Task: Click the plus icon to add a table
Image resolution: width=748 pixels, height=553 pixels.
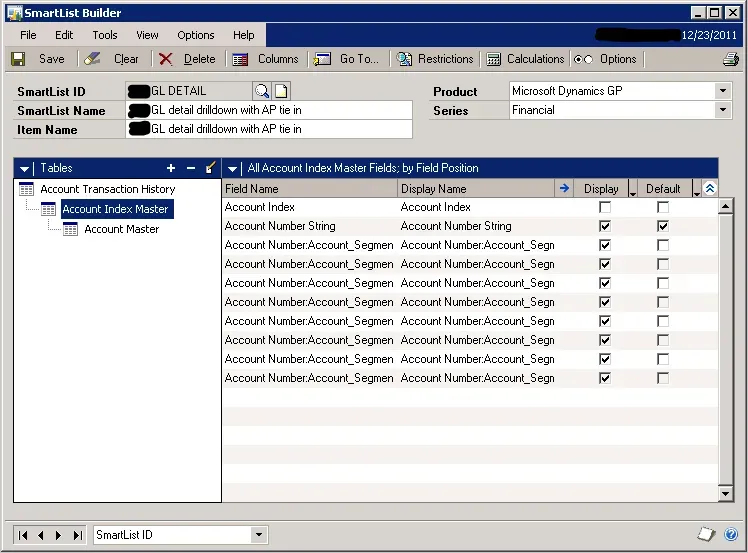Action: click(171, 169)
